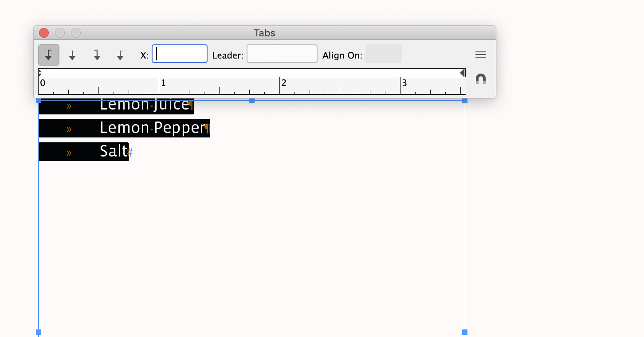The height and width of the screenshot is (337, 644).
Task: Click the Align On field
Action: click(x=383, y=54)
